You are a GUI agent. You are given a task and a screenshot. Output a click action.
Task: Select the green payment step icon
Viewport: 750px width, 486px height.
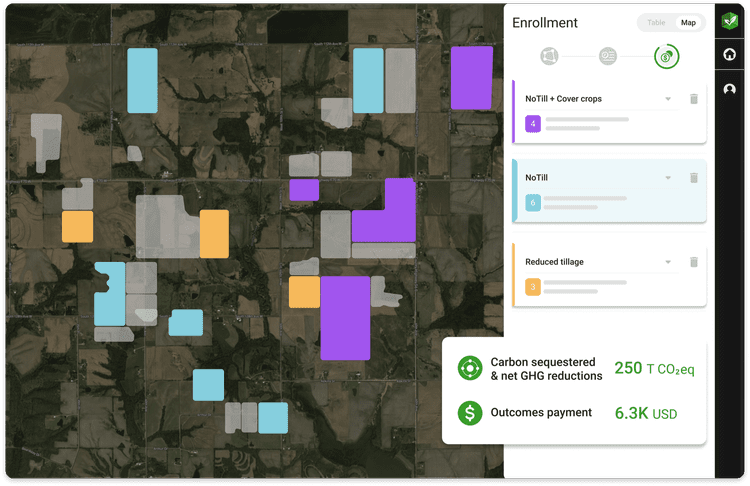tap(666, 56)
